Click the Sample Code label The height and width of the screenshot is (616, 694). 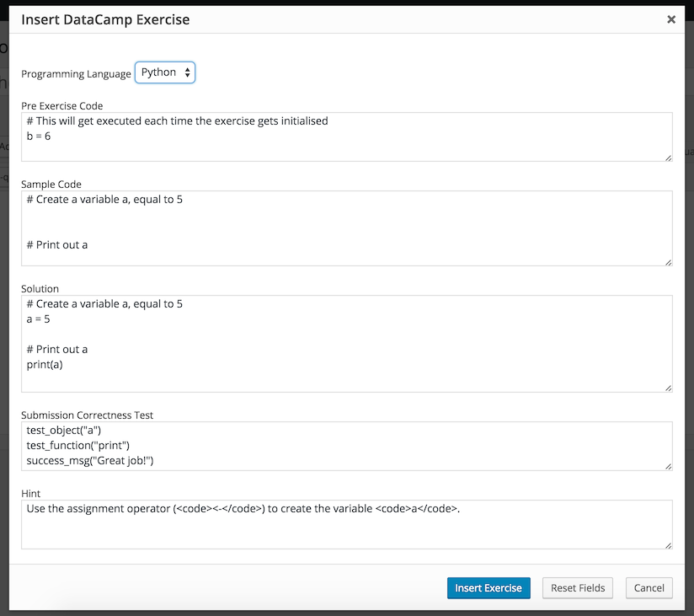pos(51,185)
